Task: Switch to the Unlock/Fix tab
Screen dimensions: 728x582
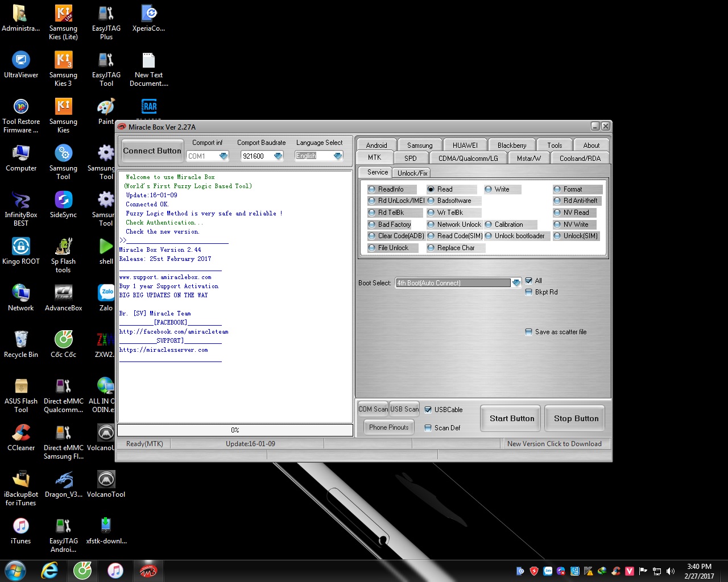Action: click(x=412, y=173)
